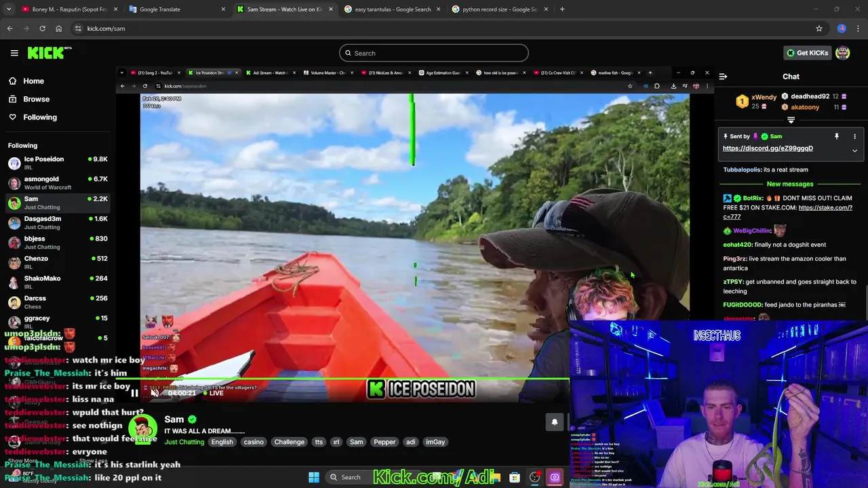Viewport: 868px width, 488px height.
Task: Open the Chrome three-dot menu
Action: point(859,28)
